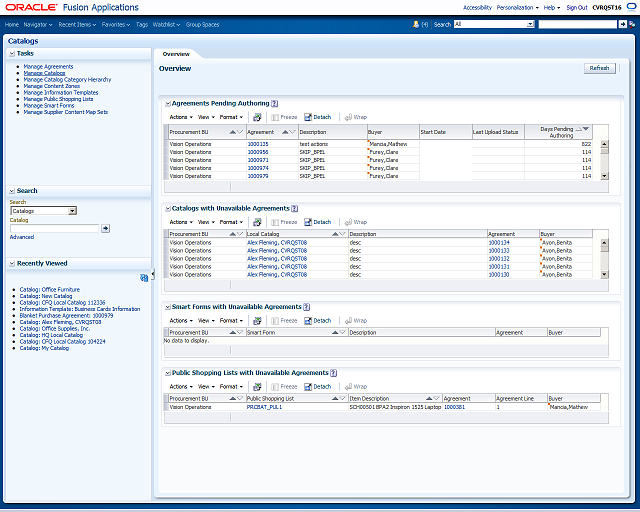Click the Advanced search link

click(22, 237)
